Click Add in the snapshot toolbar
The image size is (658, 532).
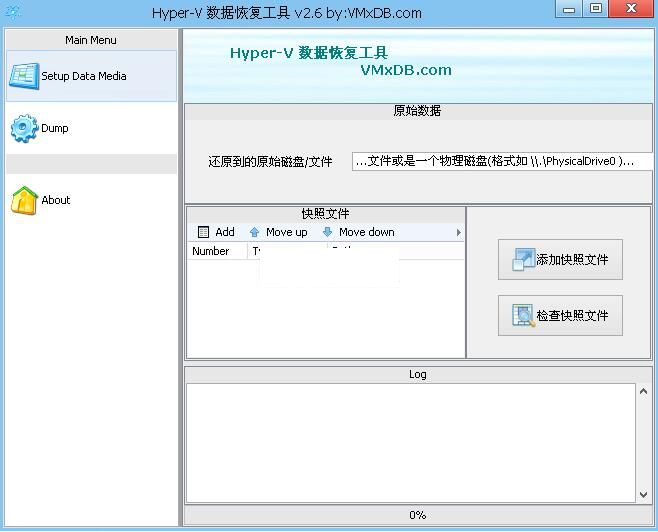(216, 232)
